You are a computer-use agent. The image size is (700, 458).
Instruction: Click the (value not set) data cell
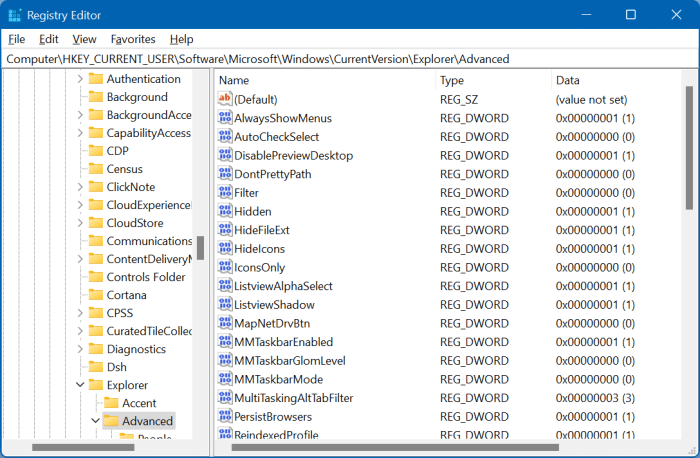(592, 100)
